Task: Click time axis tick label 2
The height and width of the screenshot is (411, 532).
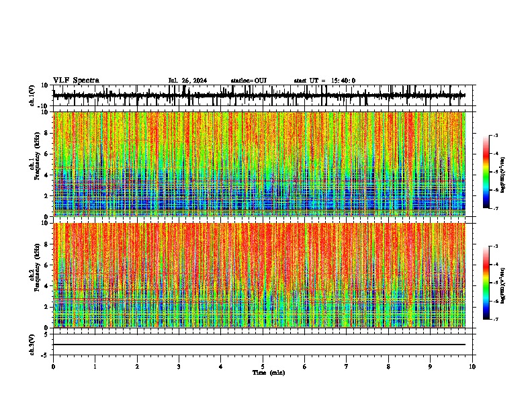Action: click(137, 367)
